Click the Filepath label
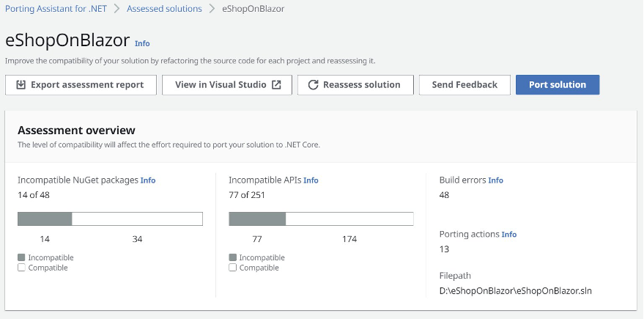The width and height of the screenshot is (644, 319). coord(455,276)
